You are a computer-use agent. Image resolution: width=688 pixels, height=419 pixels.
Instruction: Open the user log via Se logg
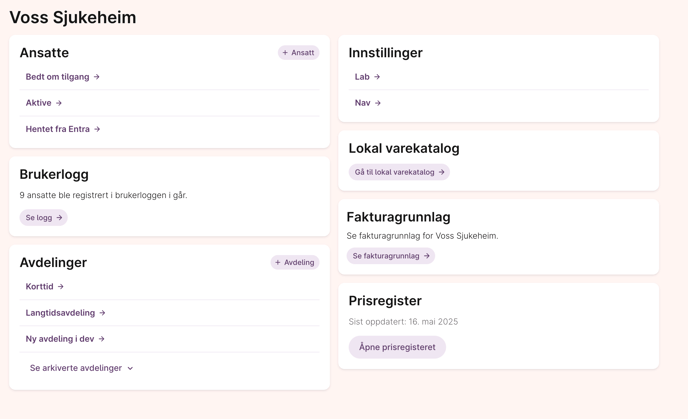pos(43,217)
